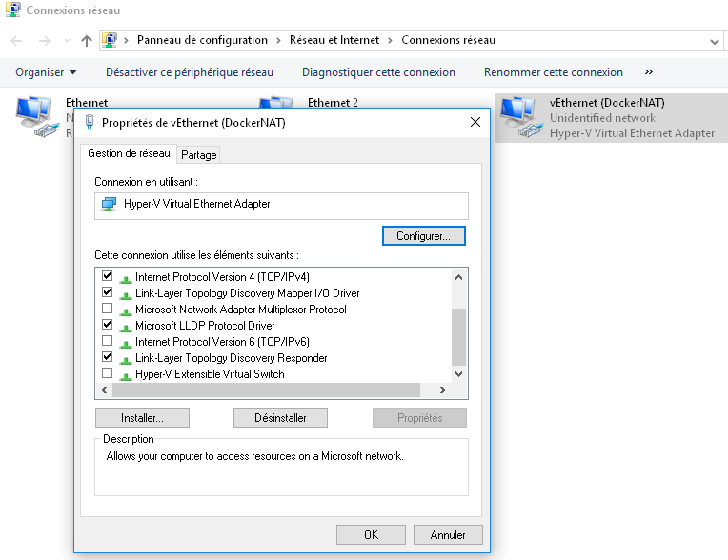This screenshot has width=728, height=560.
Task: Select 'Internet Protocol Version 6 (TCP/IPv6)' row text
Action: pos(222,342)
